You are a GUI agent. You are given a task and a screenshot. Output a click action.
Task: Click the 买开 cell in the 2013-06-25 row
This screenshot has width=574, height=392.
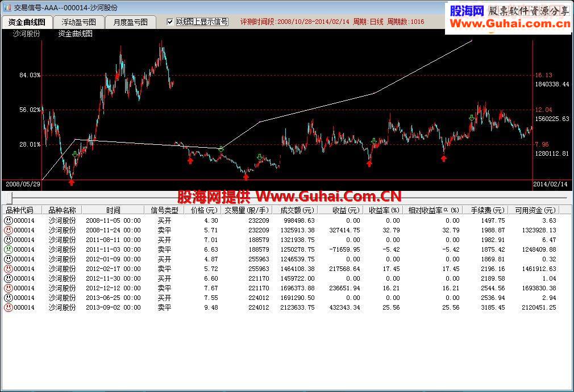coord(164,298)
